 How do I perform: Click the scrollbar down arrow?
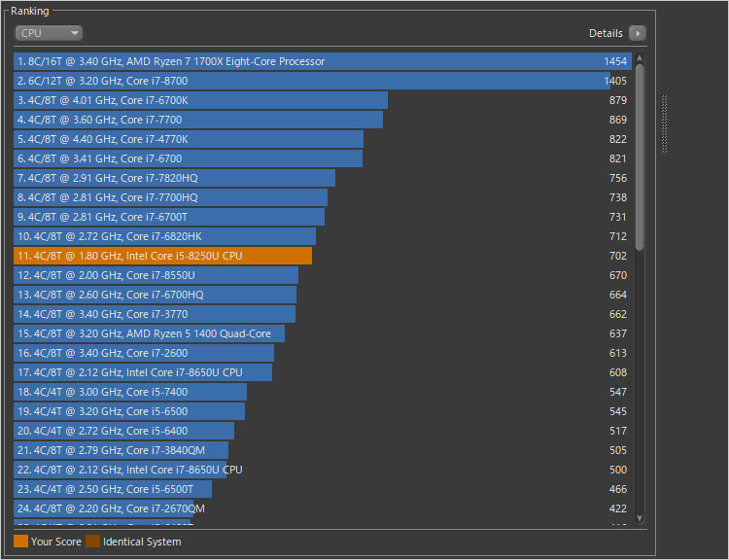(x=640, y=521)
